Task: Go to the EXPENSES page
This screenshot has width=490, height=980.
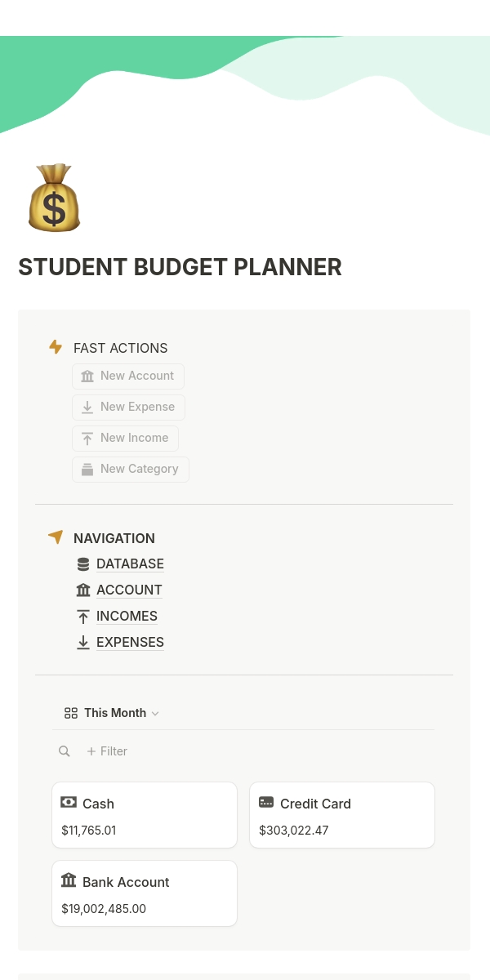Action: coord(130,642)
